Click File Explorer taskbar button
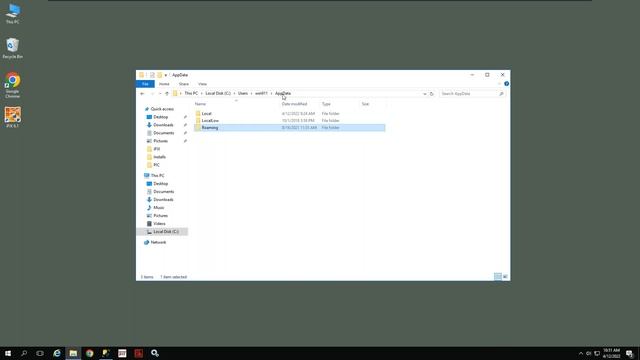This screenshot has height=360, width=640. click(x=73, y=353)
